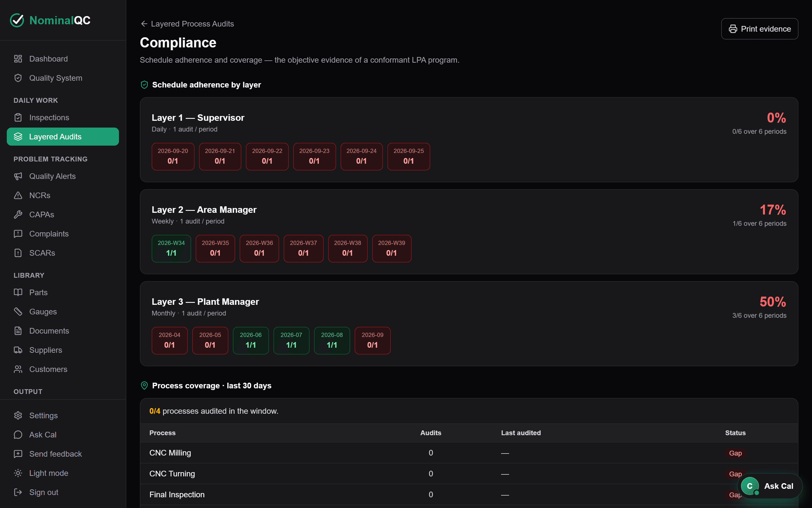
Task: Click the NCRs warning triangle icon
Action: click(18, 196)
